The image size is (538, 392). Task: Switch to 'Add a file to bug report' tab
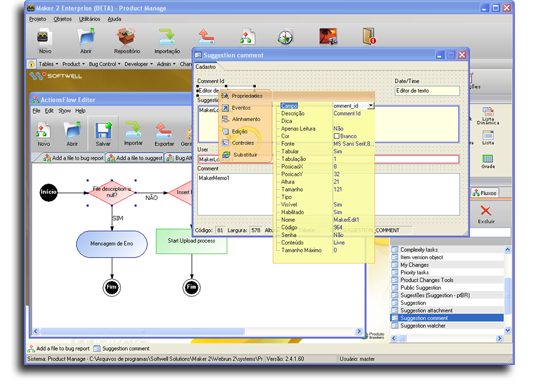(x=73, y=158)
